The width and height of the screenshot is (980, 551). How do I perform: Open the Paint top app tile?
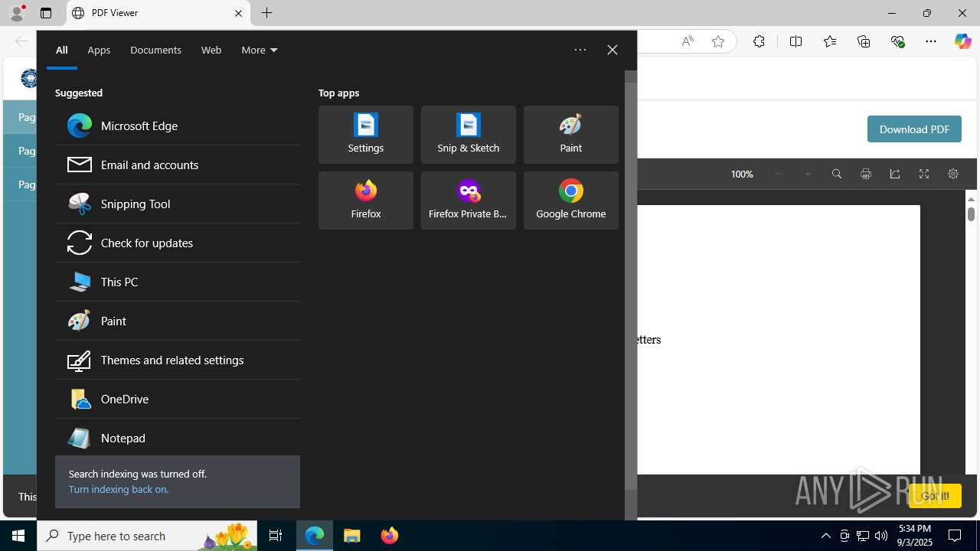[571, 135]
